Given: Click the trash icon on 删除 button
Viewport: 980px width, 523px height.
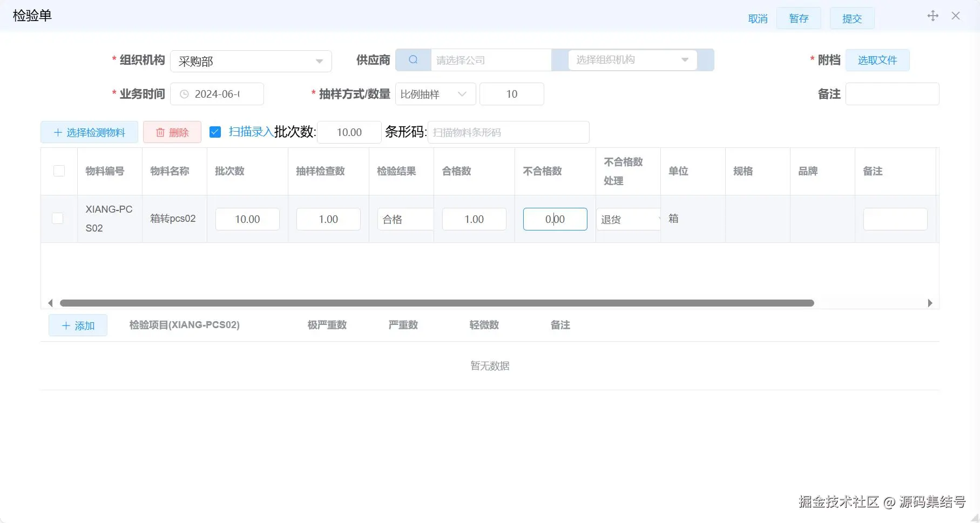Looking at the screenshot, I should (160, 132).
